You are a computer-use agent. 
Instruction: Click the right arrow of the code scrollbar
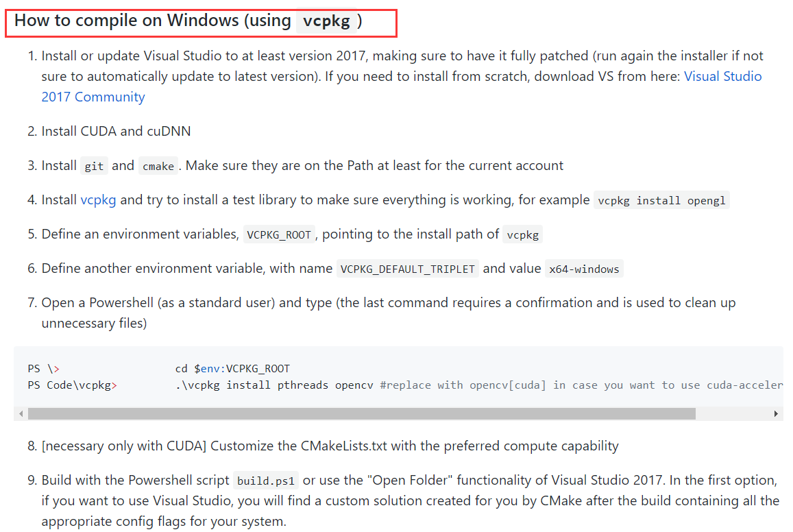(776, 413)
